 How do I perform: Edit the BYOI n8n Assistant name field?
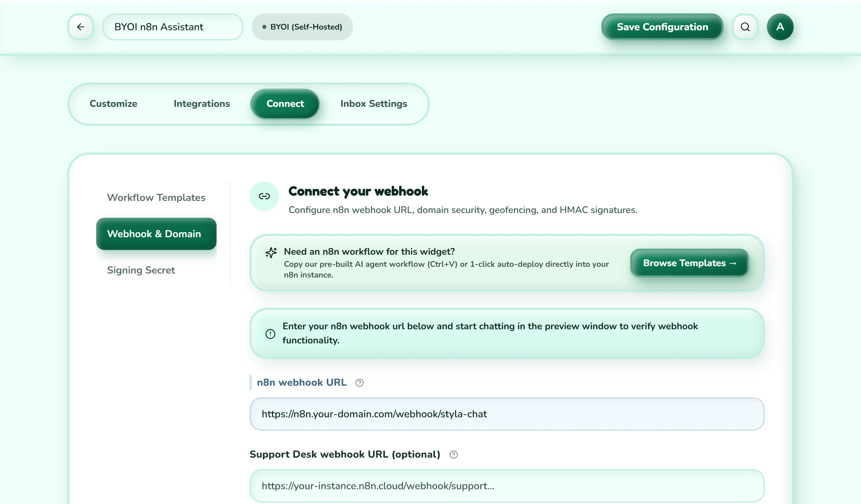pyautogui.click(x=173, y=27)
